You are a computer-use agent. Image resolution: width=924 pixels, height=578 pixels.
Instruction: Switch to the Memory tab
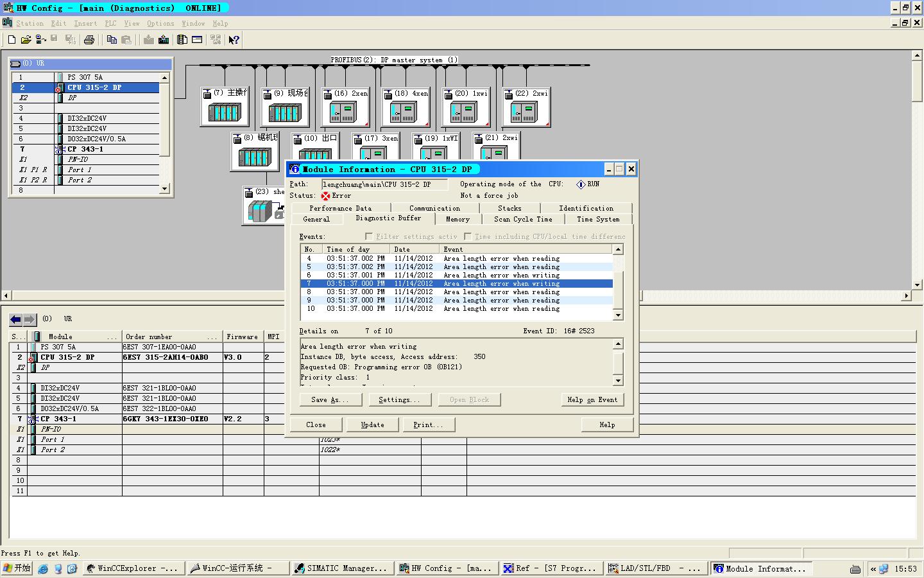pyautogui.click(x=458, y=219)
